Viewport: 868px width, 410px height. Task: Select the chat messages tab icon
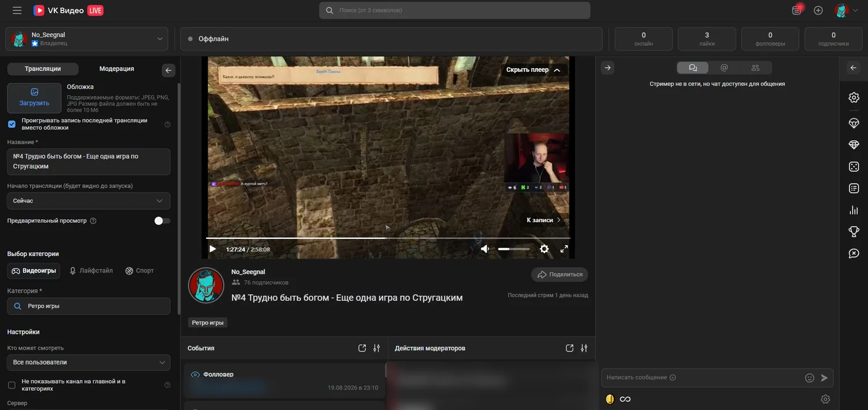click(x=693, y=68)
